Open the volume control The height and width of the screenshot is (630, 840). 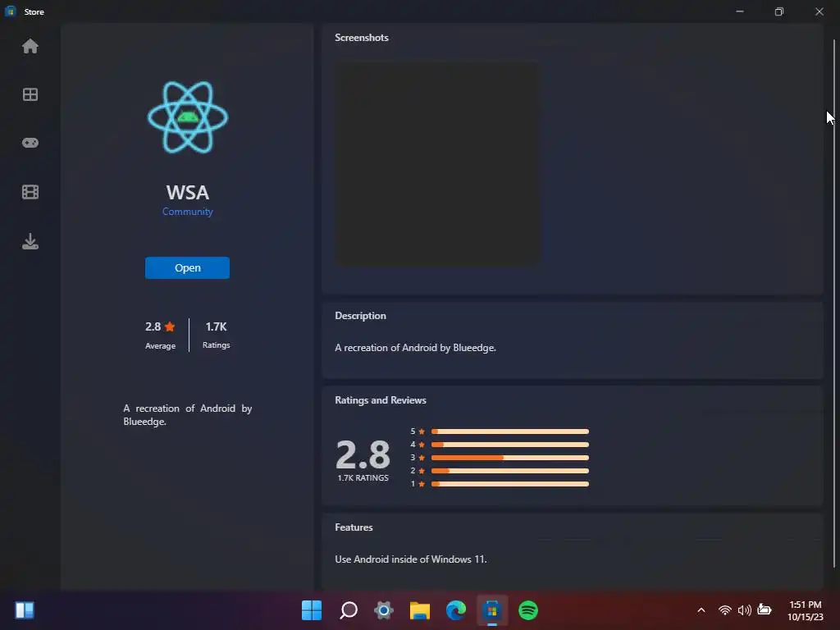pyautogui.click(x=745, y=610)
